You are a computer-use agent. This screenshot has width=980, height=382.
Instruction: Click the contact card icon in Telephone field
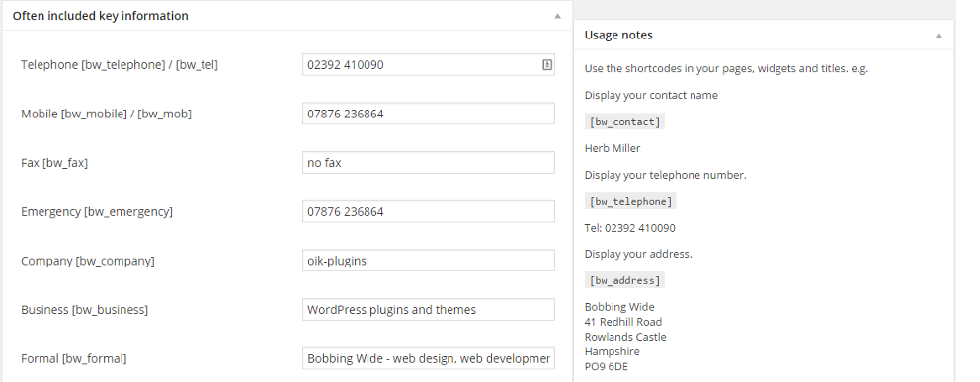point(547,64)
